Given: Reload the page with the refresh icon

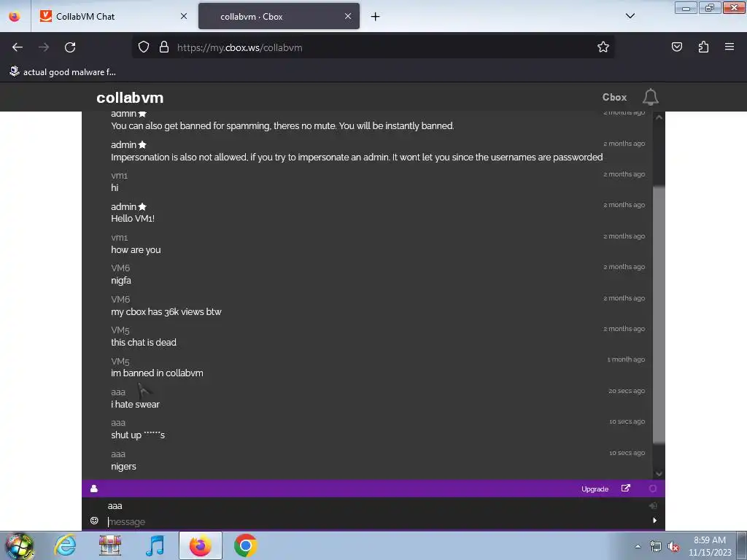Looking at the screenshot, I should (70, 47).
